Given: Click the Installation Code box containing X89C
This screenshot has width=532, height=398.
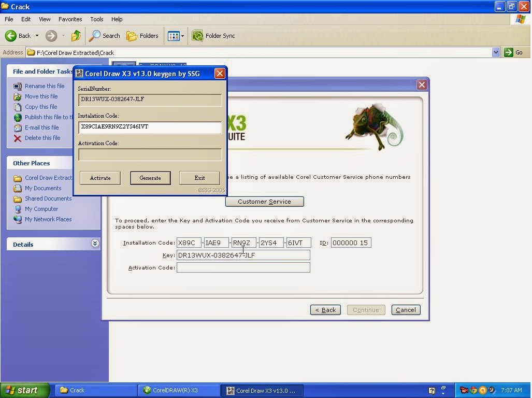Looking at the screenshot, I should coord(189,243).
